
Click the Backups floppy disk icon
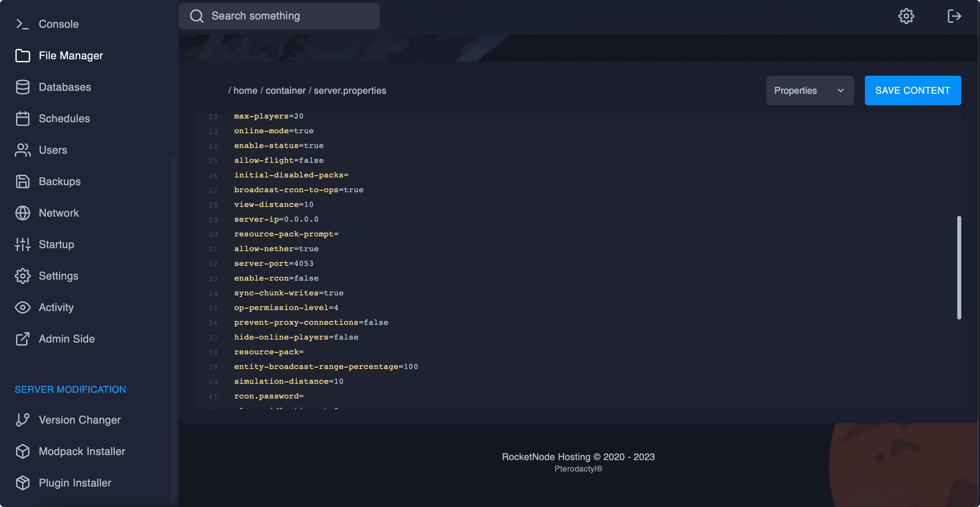click(x=22, y=182)
